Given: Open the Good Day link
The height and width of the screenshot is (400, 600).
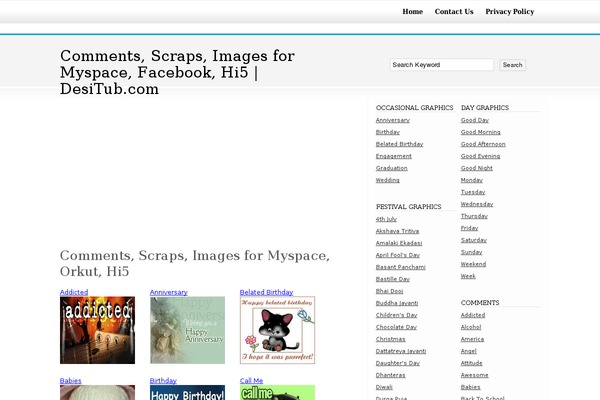Looking at the screenshot, I should pos(475,120).
